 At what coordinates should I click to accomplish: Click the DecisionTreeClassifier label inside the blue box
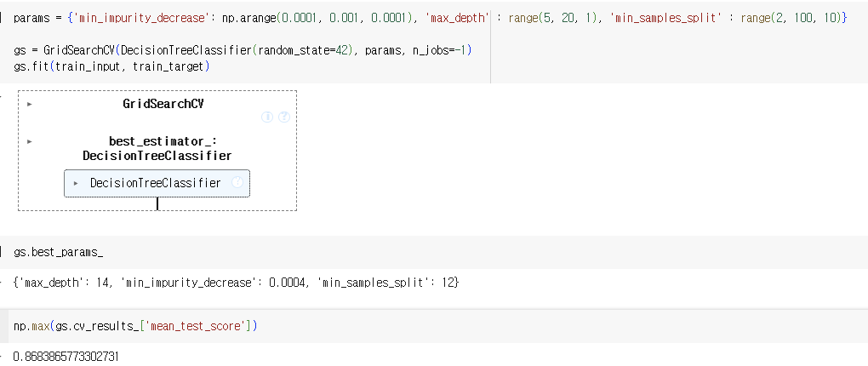click(156, 183)
